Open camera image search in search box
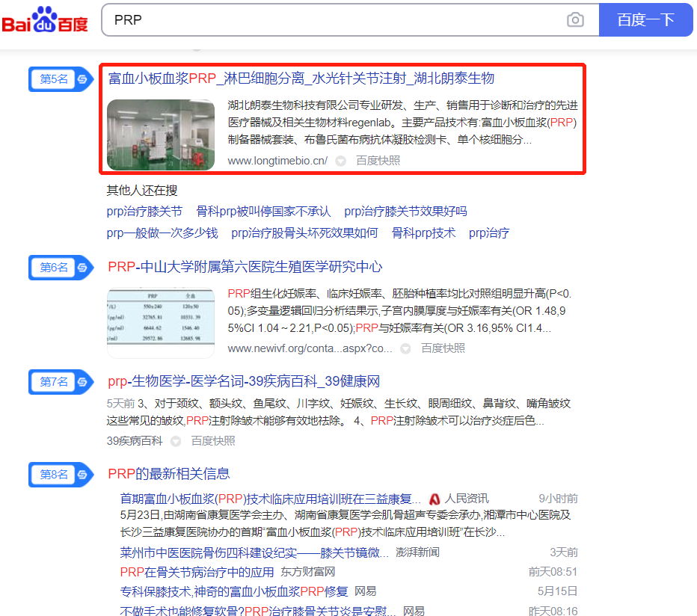 [575, 20]
